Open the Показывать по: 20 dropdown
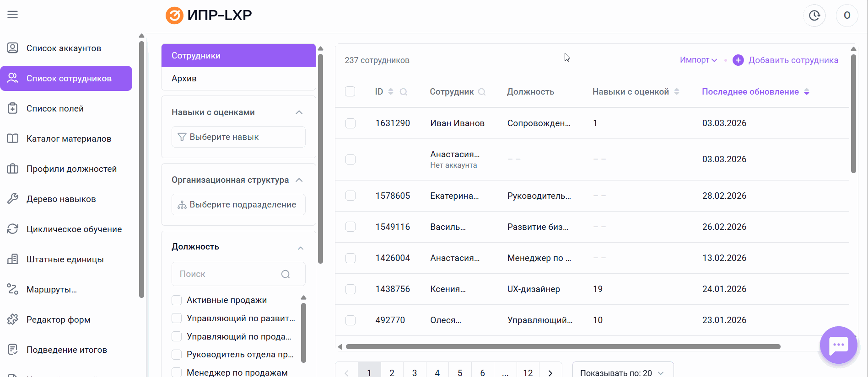 (622, 372)
